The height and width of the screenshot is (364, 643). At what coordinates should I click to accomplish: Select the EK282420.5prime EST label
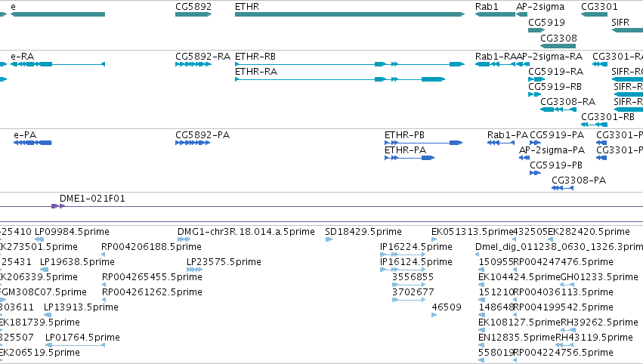(x=589, y=232)
